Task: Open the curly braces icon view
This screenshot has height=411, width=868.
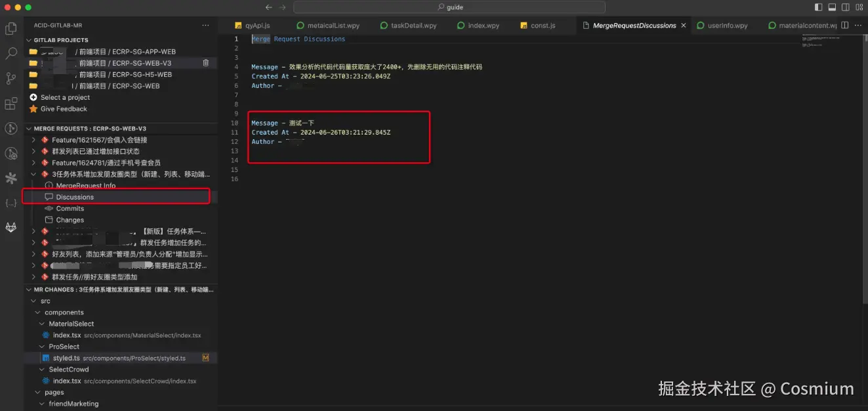Action: click(x=10, y=203)
